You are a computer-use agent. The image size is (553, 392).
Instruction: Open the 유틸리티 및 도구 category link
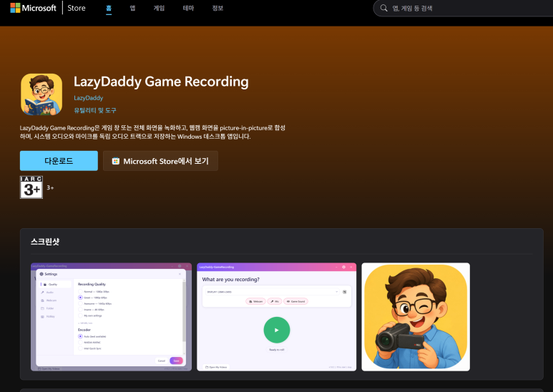(95, 110)
